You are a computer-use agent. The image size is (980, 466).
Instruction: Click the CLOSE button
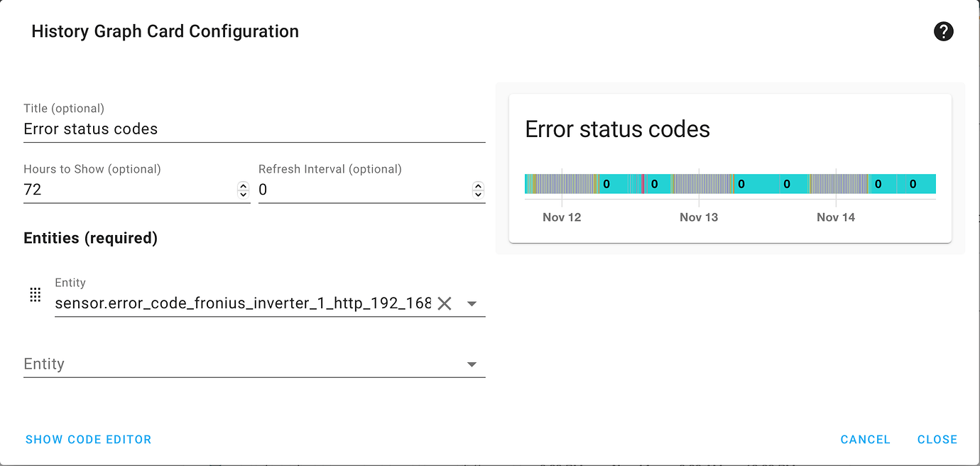point(937,440)
